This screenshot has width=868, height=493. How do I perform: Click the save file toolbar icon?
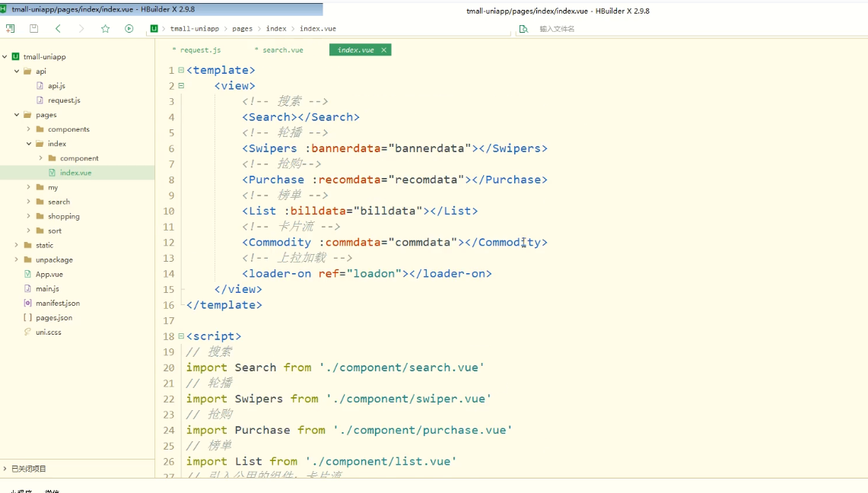tap(33, 28)
